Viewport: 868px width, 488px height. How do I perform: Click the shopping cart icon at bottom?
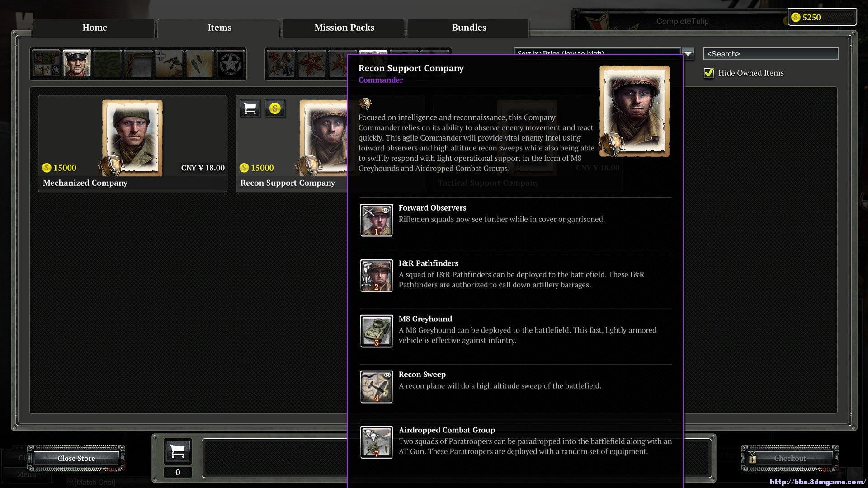(178, 451)
